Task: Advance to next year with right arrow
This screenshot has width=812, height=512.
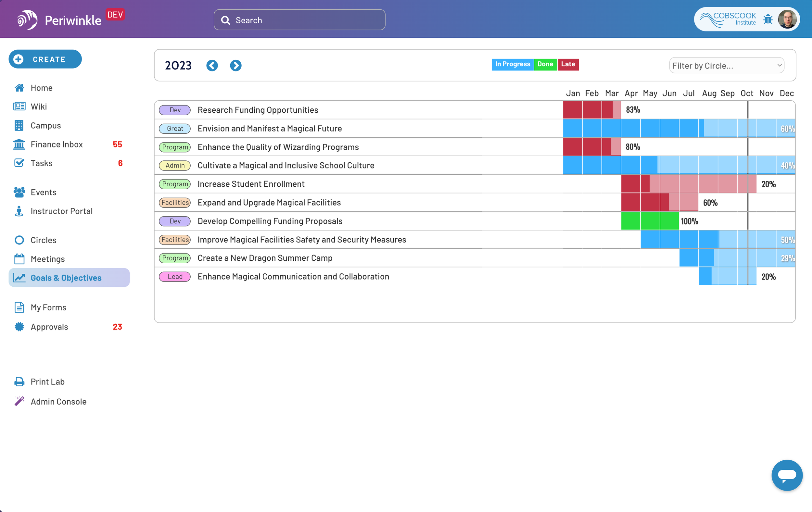Action: point(236,65)
